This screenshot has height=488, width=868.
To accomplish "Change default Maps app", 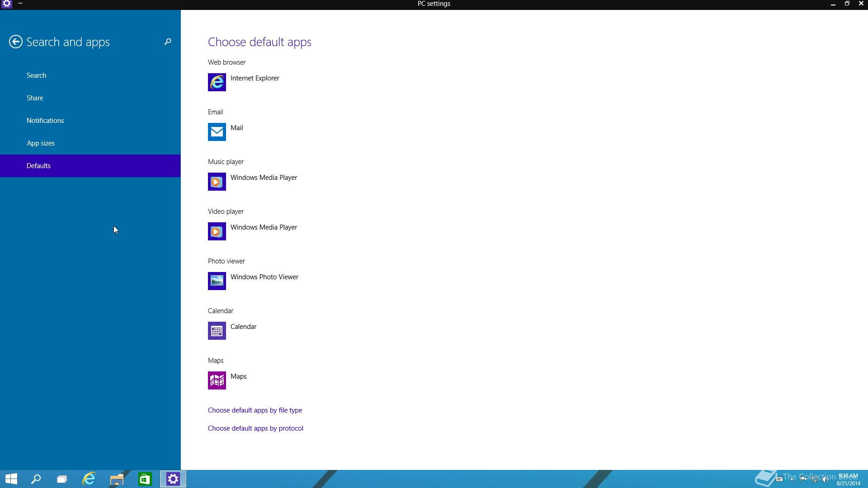I will click(239, 376).
